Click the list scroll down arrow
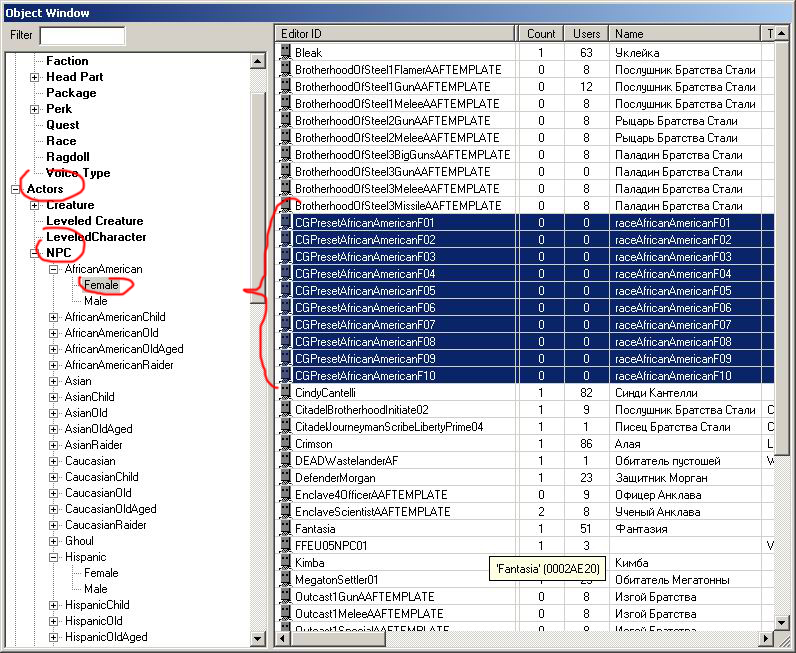The width and height of the screenshot is (796, 653). [x=782, y=622]
